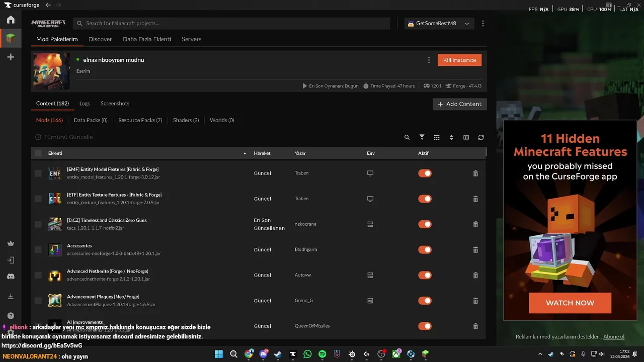Click Tümünü Güncelle update all
Viewport: 644px width, 362px height.
[x=64, y=137]
